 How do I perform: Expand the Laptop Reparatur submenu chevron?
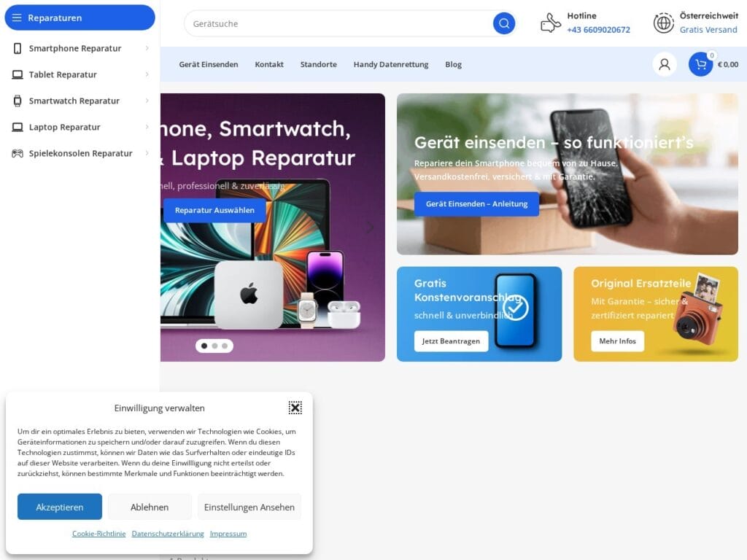tap(147, 127)
